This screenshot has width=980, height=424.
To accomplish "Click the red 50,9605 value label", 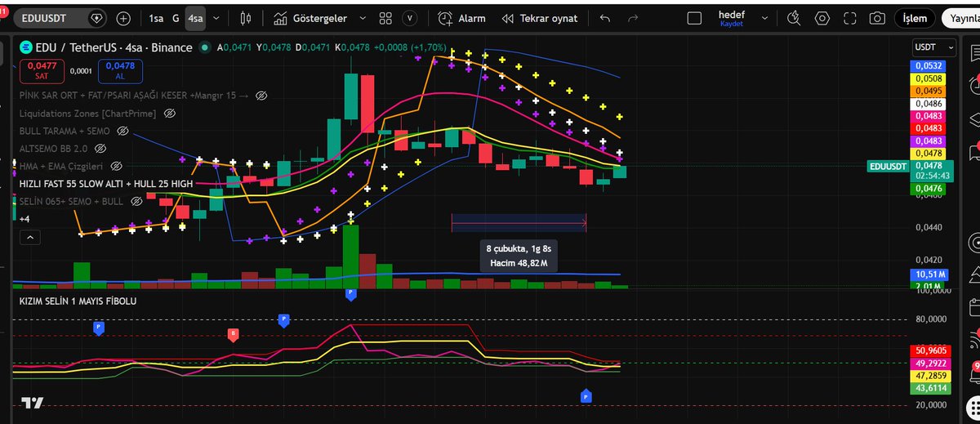I will pos(931,350).
